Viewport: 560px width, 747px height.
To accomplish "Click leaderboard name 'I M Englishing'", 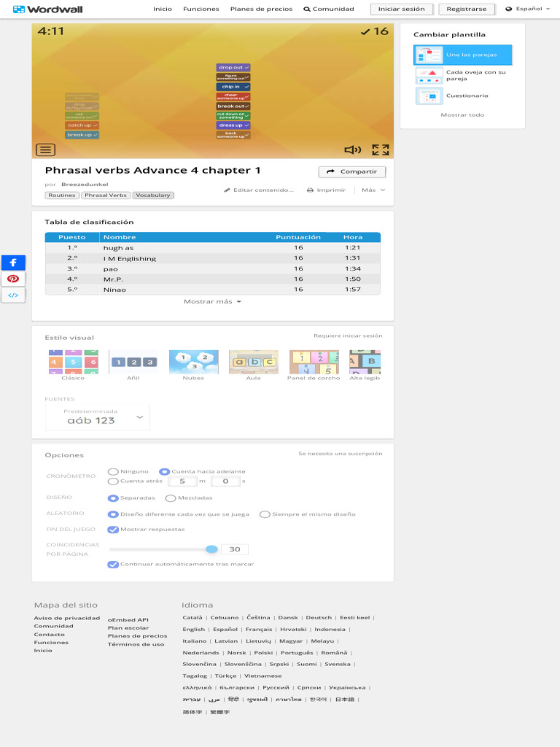I will click(130, 259).
